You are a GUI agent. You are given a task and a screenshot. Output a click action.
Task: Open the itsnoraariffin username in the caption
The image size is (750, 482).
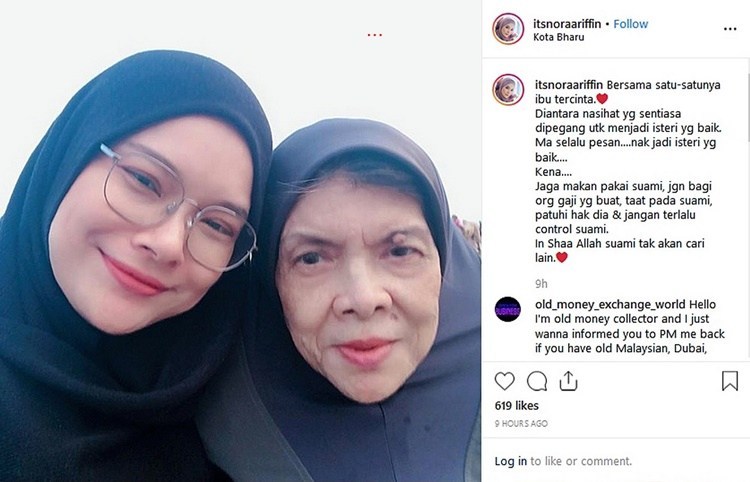[x=569, y=85]
